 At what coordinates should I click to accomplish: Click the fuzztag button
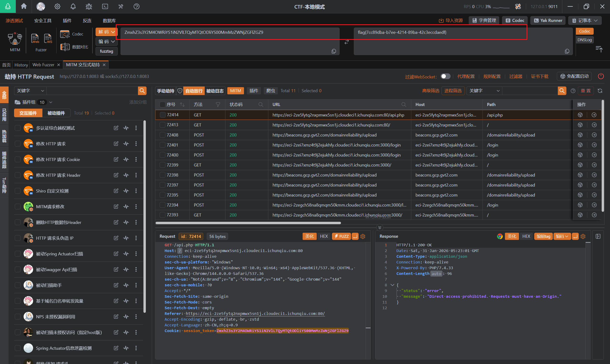click(x=107, y=51)
